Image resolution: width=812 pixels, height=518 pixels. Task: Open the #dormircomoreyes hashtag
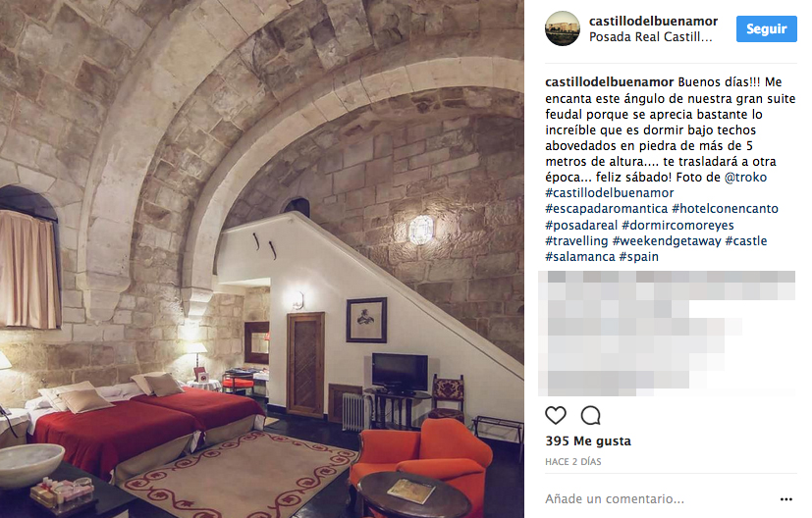677,226
